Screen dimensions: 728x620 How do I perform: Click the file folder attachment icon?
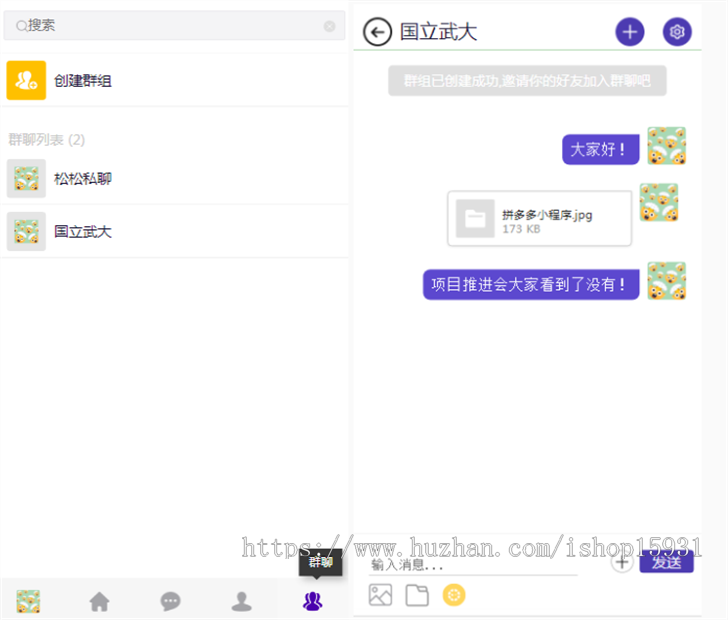[x=417, y=595]
